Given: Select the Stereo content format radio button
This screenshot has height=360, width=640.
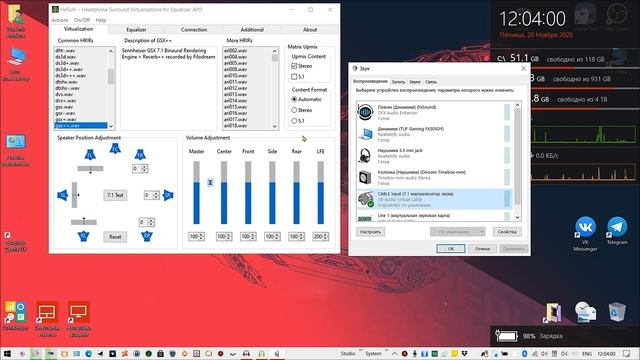Looking at the screenshot, I should pyautogui.click(x=294, y=110).
